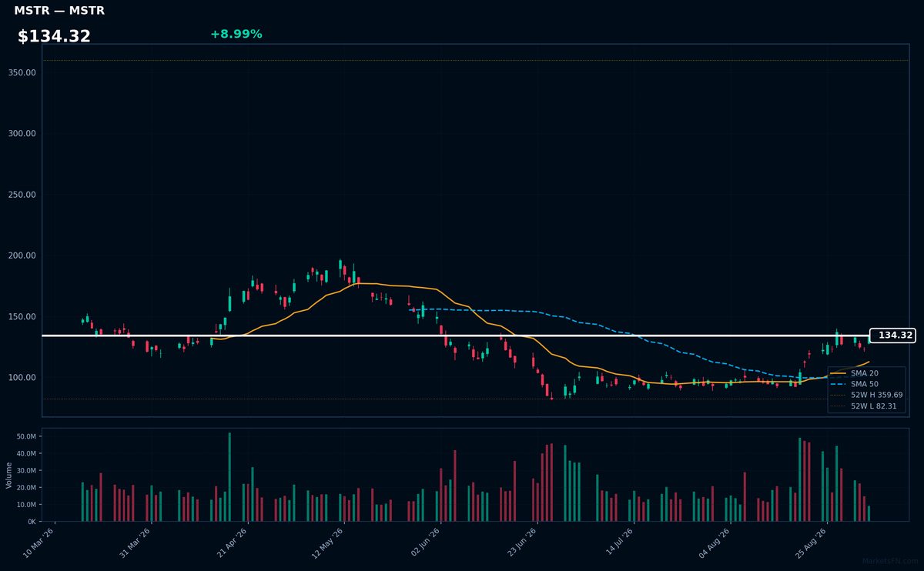
Task: Click the 02 Jun '26 date label
Action: point(425,543)
